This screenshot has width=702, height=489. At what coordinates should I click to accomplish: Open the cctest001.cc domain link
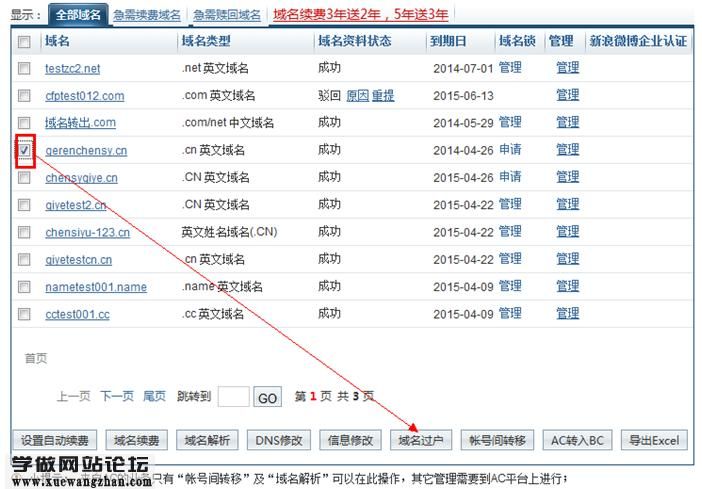point(77,314)
